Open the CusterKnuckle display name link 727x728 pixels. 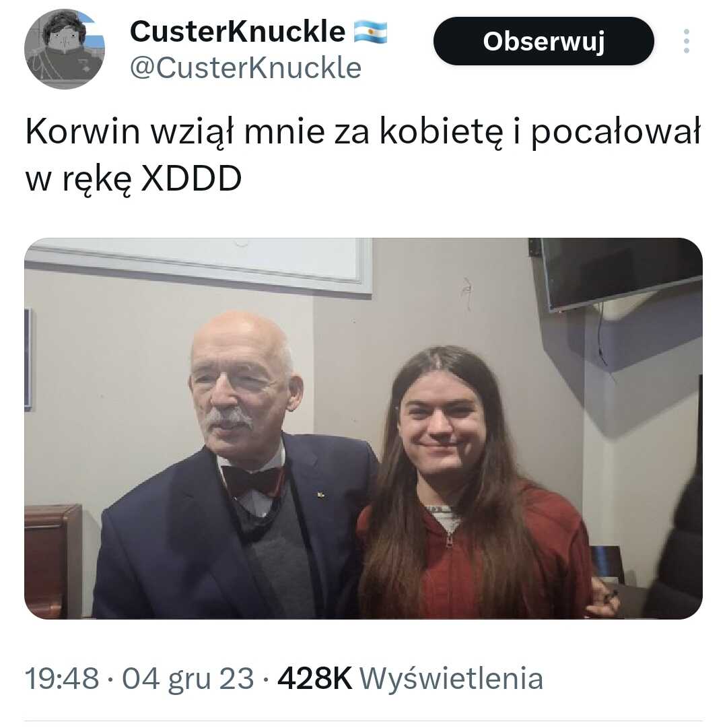pyautogui.click(x=238, y=32)
